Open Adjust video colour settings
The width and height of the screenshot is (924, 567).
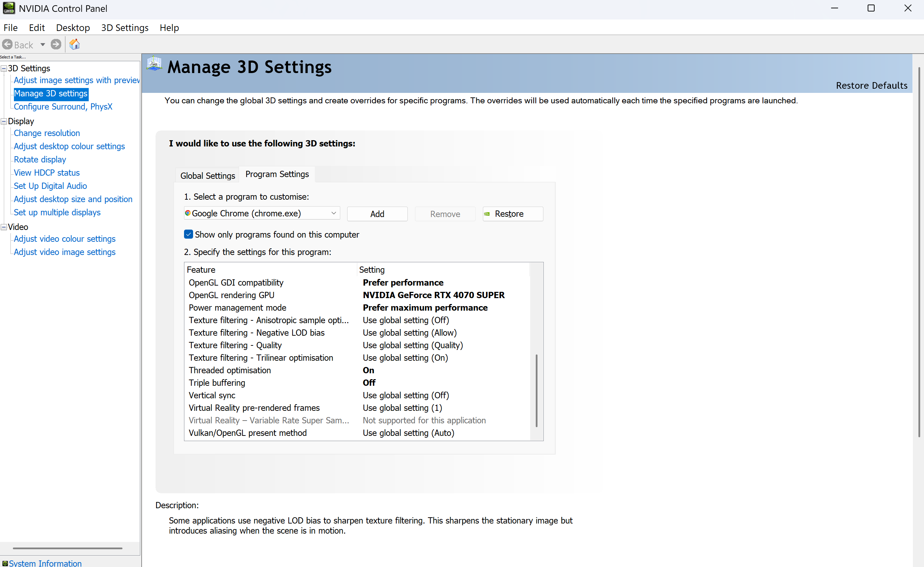(64, 239)
